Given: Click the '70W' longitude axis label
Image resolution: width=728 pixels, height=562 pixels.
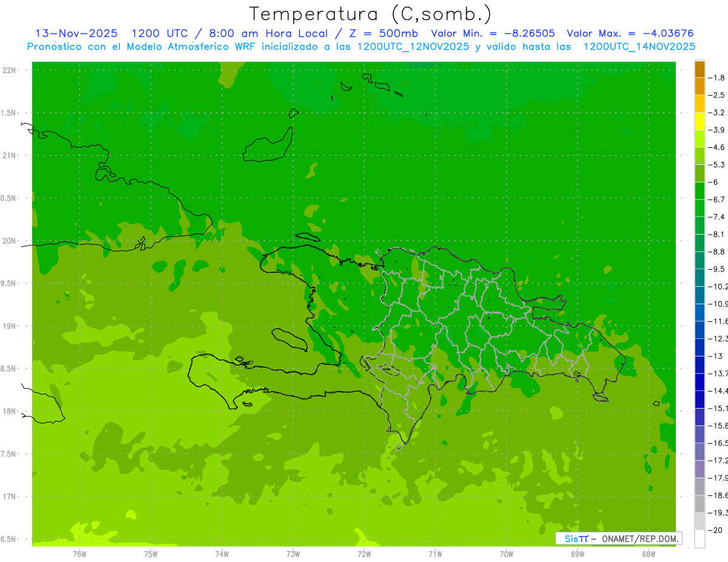Looking at the screenshot, I should (507, 554).
